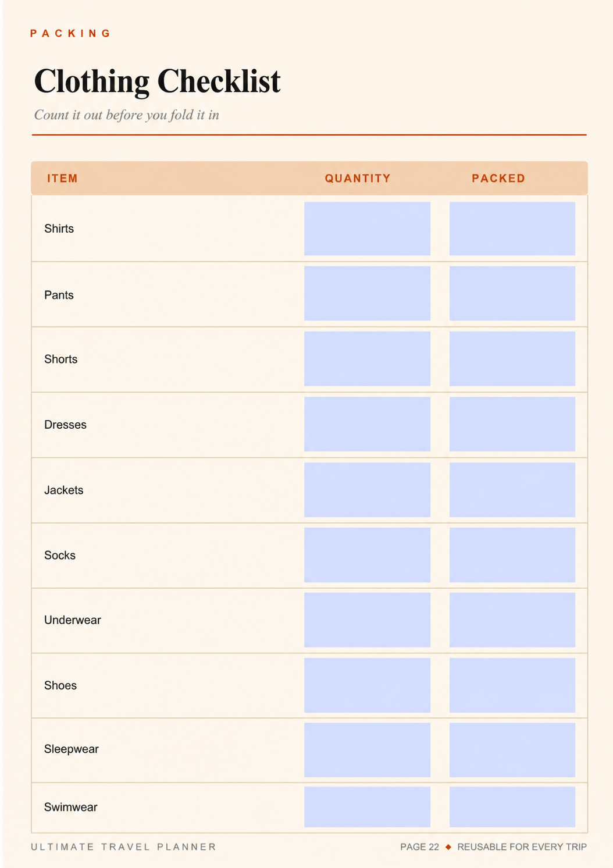Select the Swimwear packed field
Image resolution: width=613 pixels, height=868 pixels.
(x=512, y=807)
